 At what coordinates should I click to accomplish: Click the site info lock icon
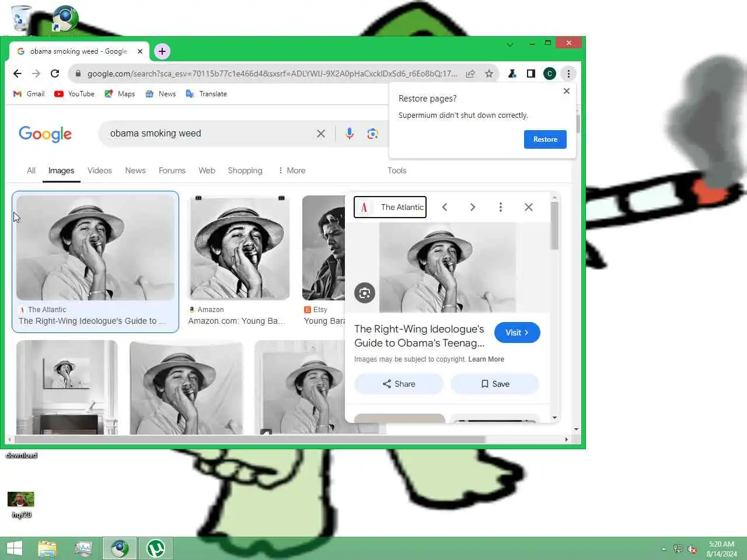point(78,73)
